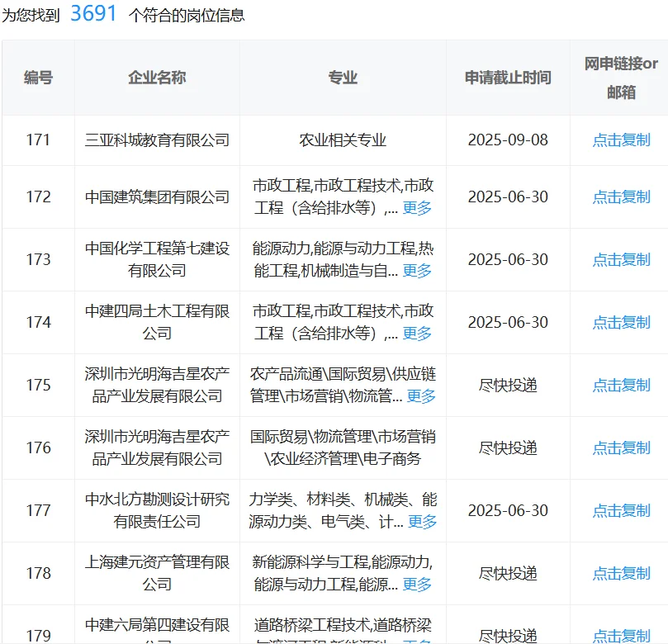The width and height of the screenshot is (668, 644).
Task: Click the 专业 column header
Action: tap(343, 78)
